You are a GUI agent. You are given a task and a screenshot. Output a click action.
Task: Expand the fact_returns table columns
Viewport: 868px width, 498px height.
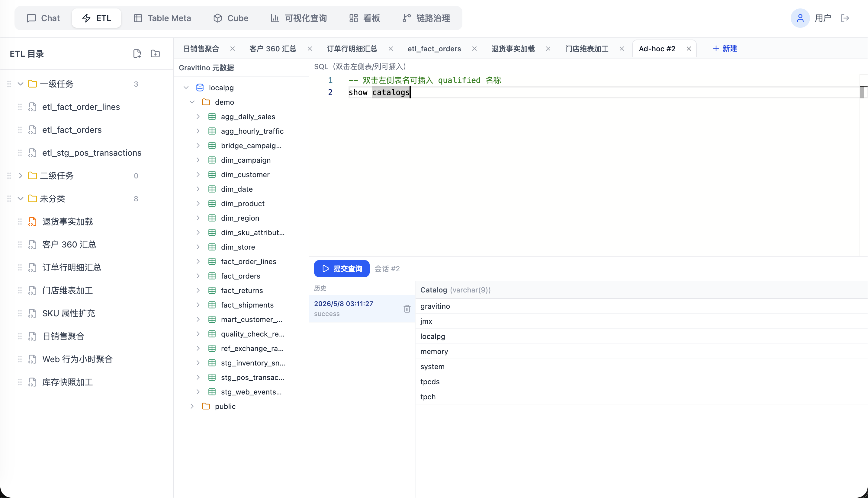(198, 290)
